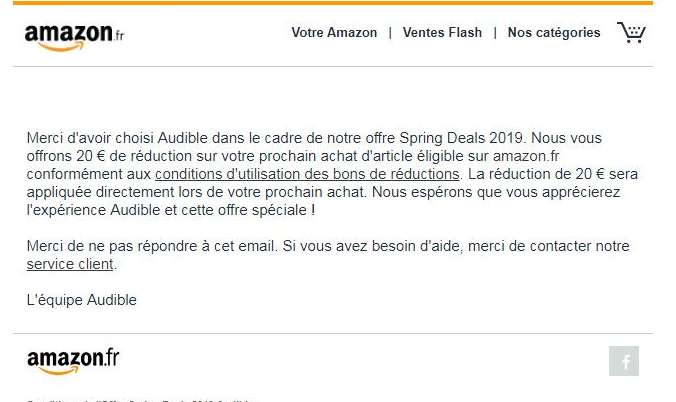The image size is (676, 402).
Task: Click the amazon.fr logo in the footer
Action: pos(73,360)
